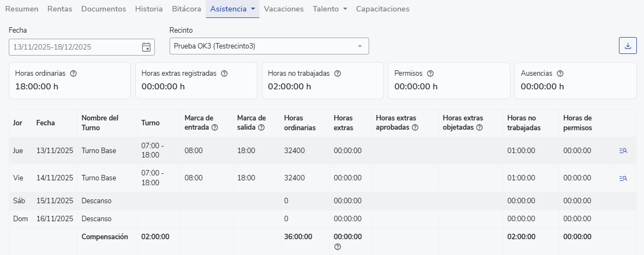Click the Permisos help icon
The width and height of the screenshot is (644, 255).
pos(430,74)
